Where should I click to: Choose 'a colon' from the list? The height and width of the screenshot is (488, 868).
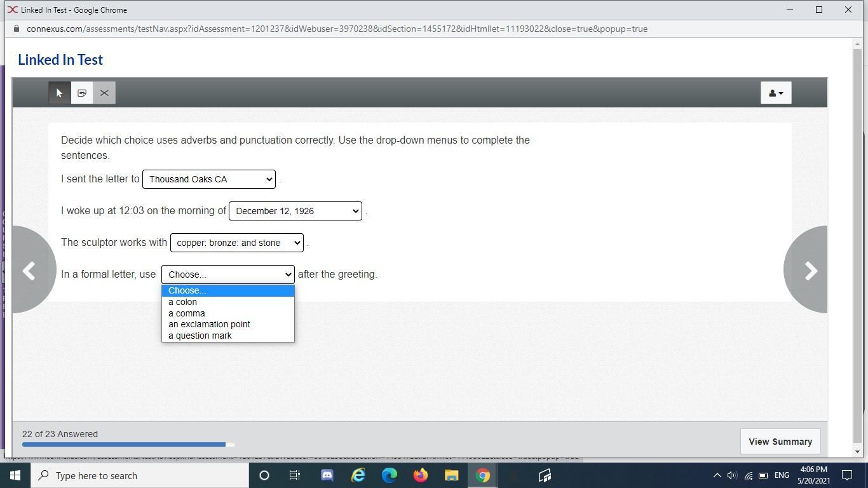pyautogui.click(x=228, y=302)
